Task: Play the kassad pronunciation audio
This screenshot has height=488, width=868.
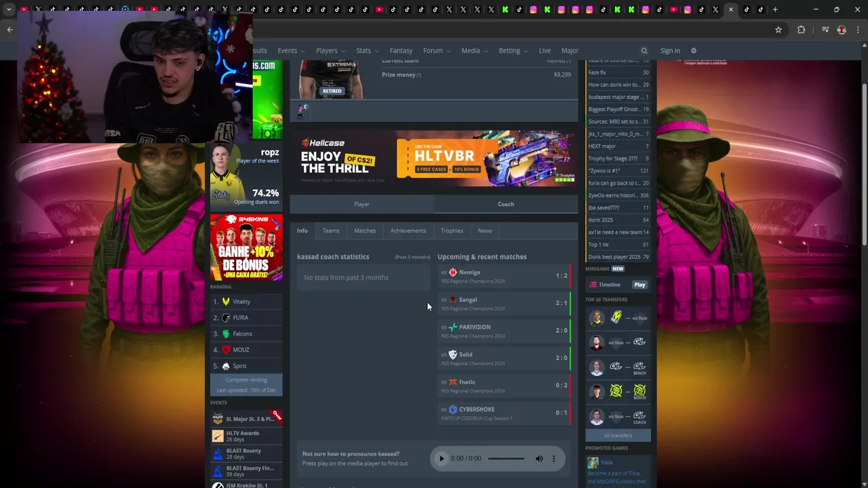Action: [441, 458]
